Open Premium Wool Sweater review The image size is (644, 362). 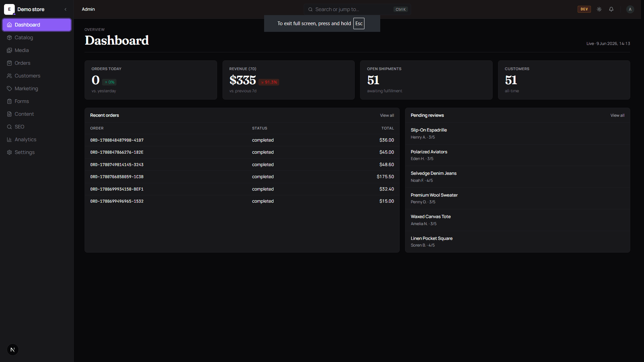point(517,198)
